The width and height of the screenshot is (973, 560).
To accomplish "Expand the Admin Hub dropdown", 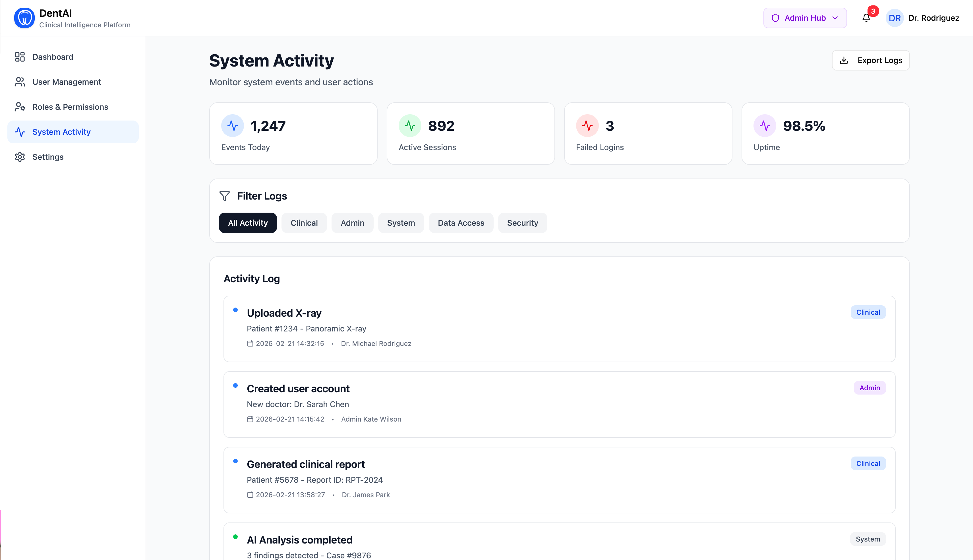I will (x=805, y=18).
